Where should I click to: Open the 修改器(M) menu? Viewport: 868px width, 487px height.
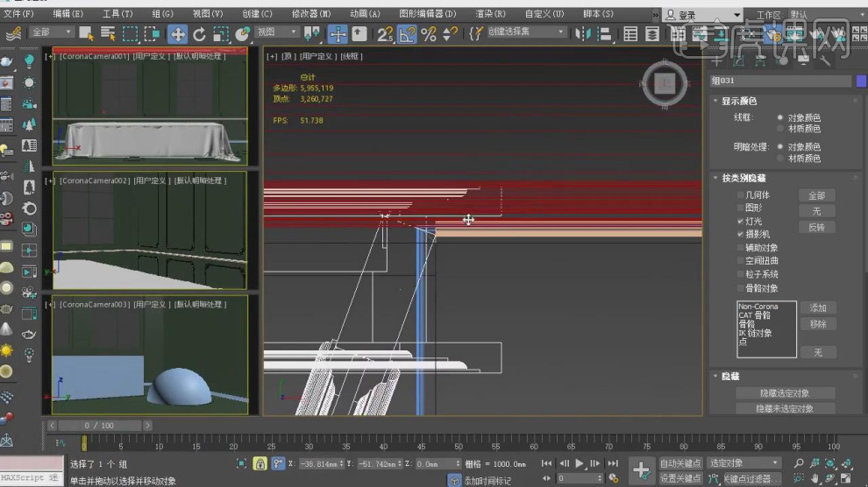point(310,14)
